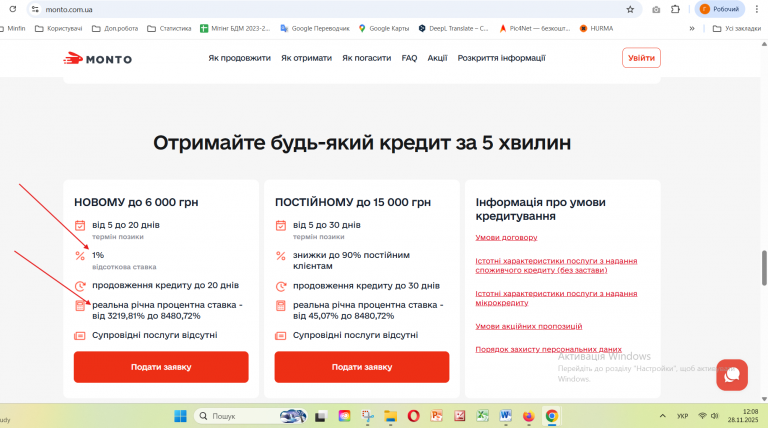Click calendar icon beside від 5 до 30 днів
This screenshot has height=428, width=768.
(x=281, y=225)
